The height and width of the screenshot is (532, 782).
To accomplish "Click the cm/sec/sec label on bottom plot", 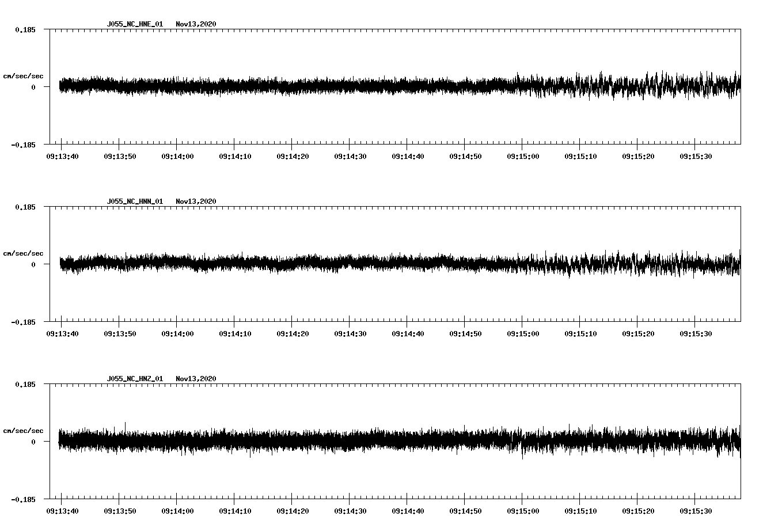I will click(24, 430).
